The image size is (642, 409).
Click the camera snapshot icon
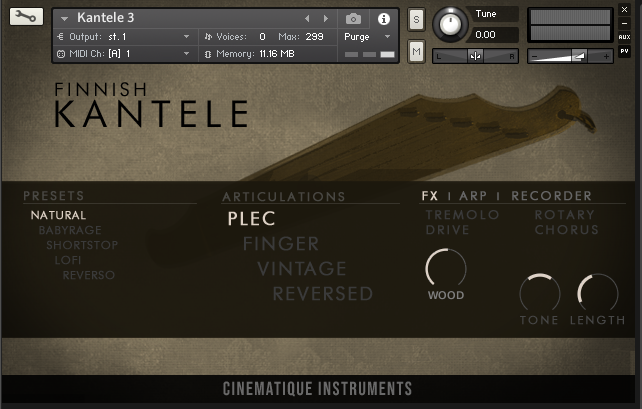point(353,19)
